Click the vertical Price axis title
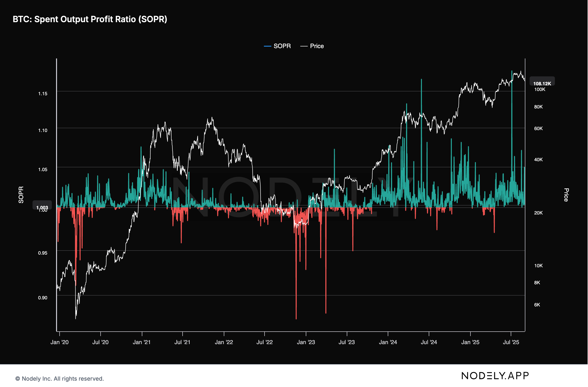Image resolution: width=588 pixels, height=387 pixels. 566,195
